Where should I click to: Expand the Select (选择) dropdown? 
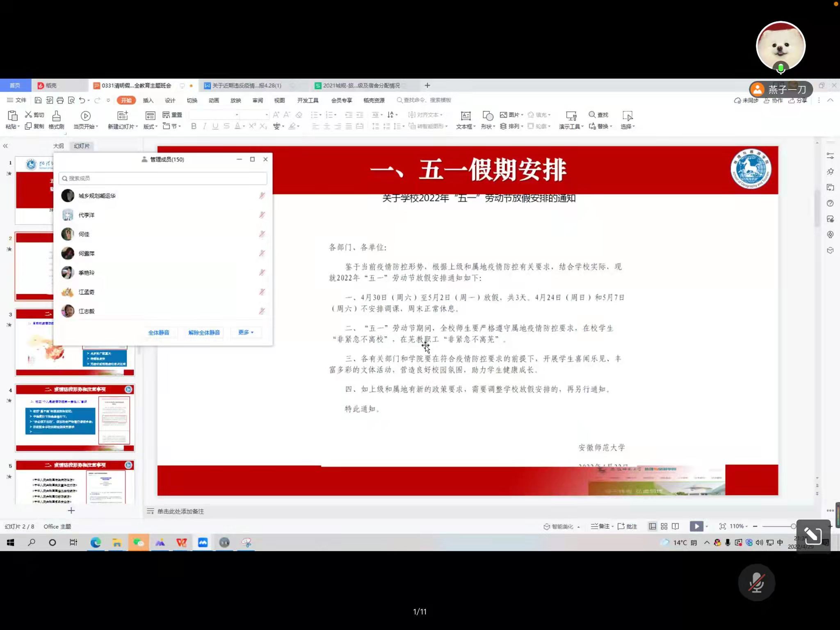628,126
